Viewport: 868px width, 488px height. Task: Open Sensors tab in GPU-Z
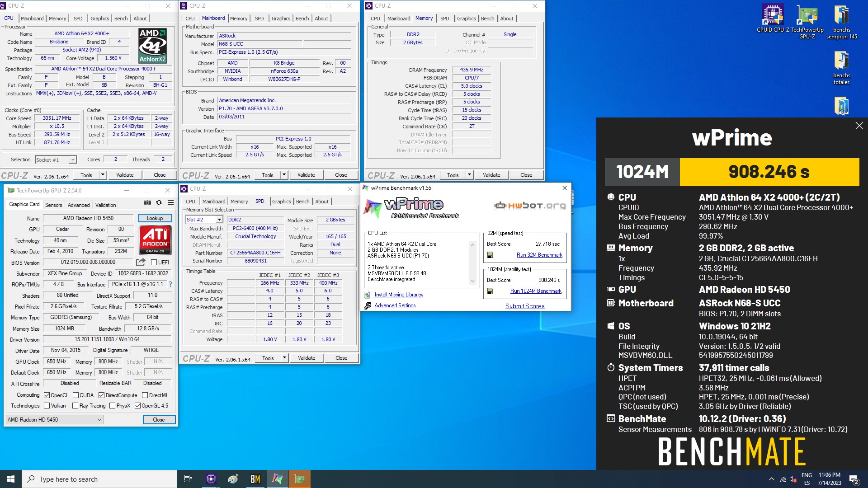point(53,205)
